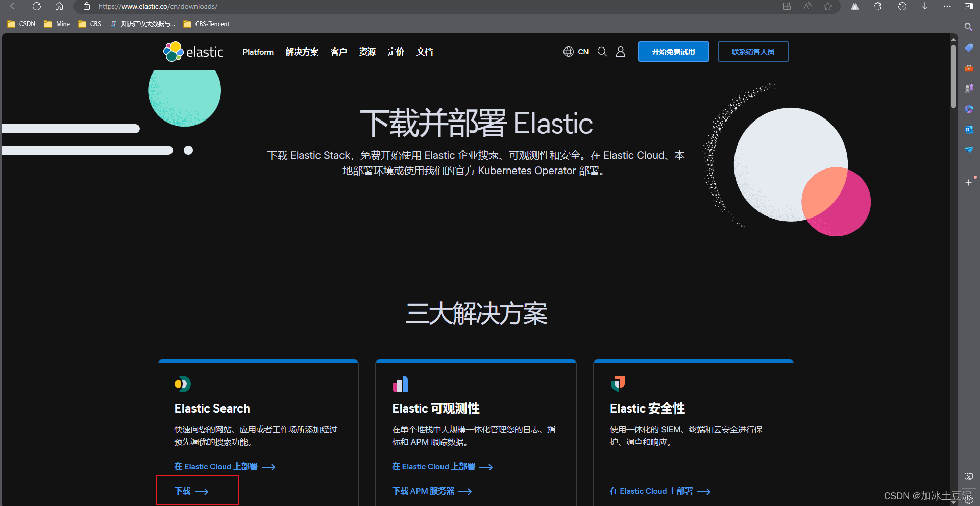Open the sidebar Microsoft 365 icon
Viewport: 980px width, 506px height.
[969, 109]
